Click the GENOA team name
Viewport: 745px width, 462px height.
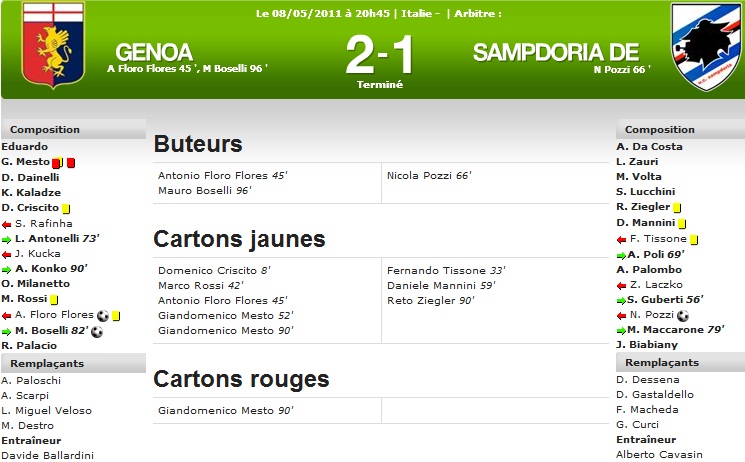point(154,52)
